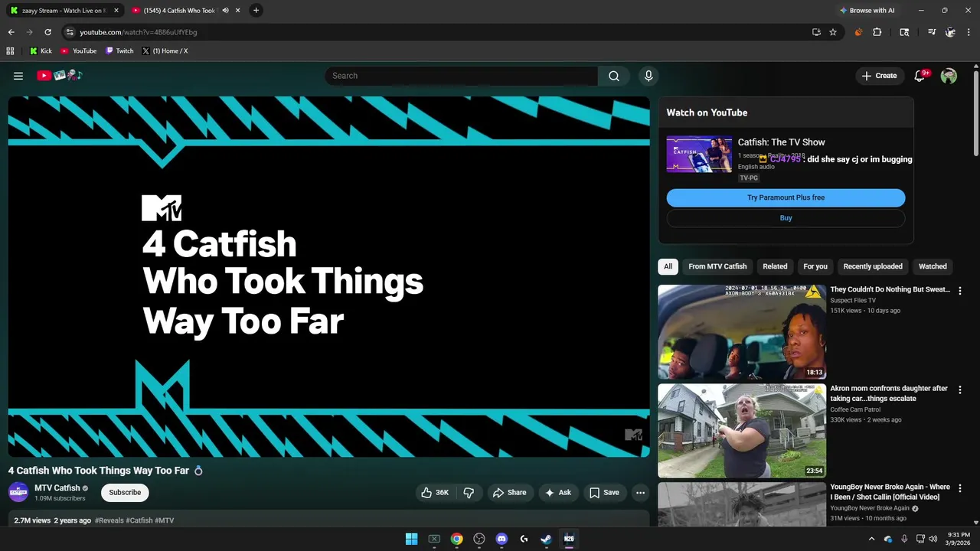Screen dimensions: 980x551
Task: Reload the page
Action: tap(47, 32)
